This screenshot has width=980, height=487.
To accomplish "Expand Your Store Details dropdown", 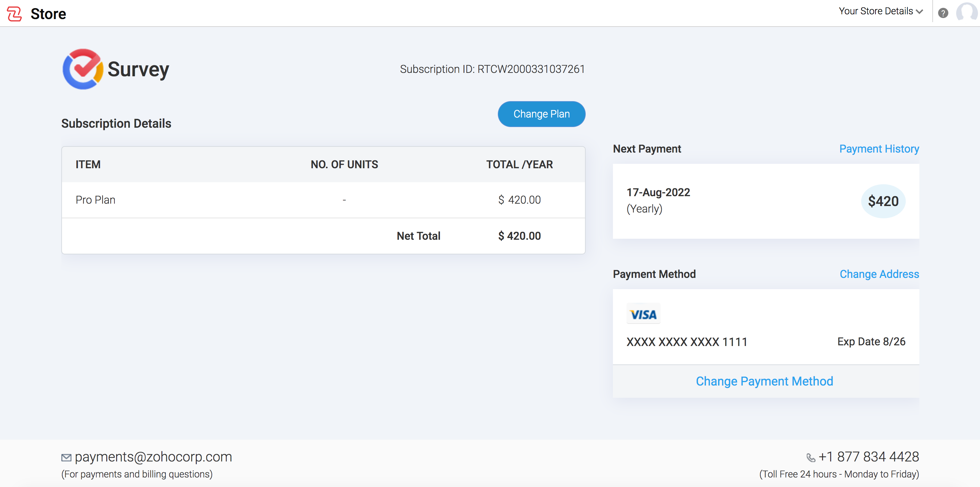I will tap(875, 12).
